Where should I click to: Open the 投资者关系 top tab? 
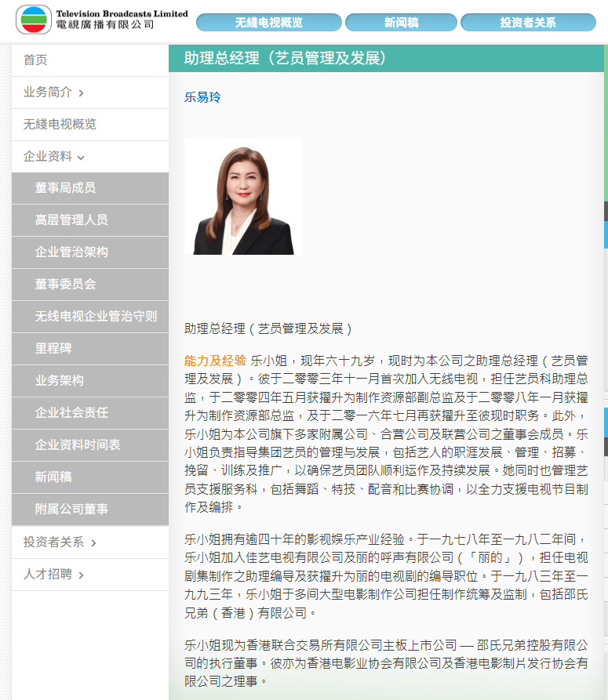click(527, 23)
